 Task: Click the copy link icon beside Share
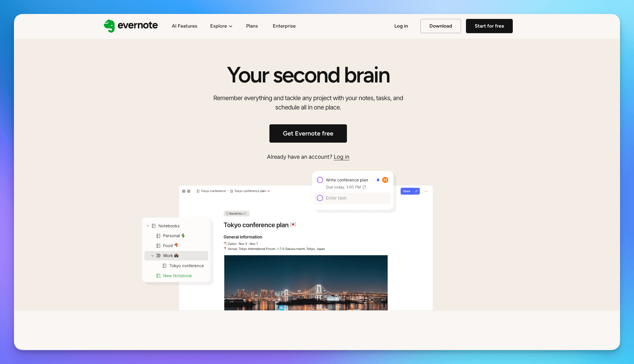416,191
